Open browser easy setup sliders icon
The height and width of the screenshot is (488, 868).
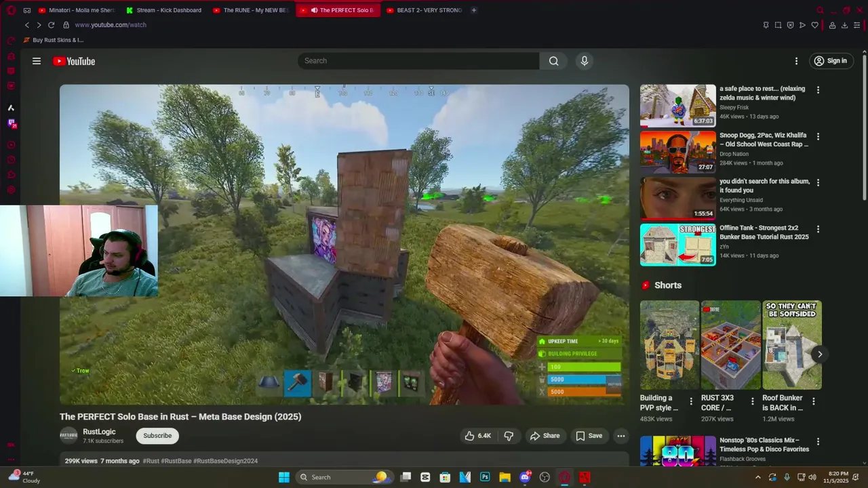point(857,25)
